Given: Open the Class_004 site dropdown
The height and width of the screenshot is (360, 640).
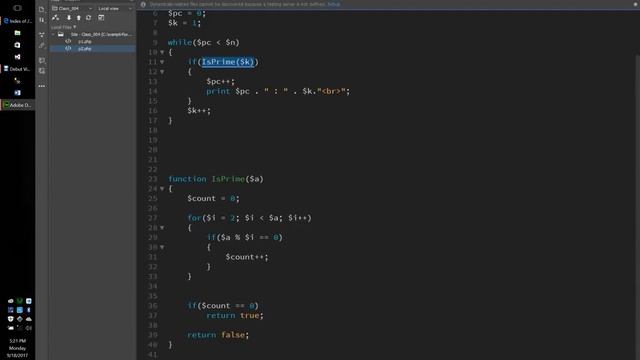Looking at the screenshot, I should [x=72, y=8].
